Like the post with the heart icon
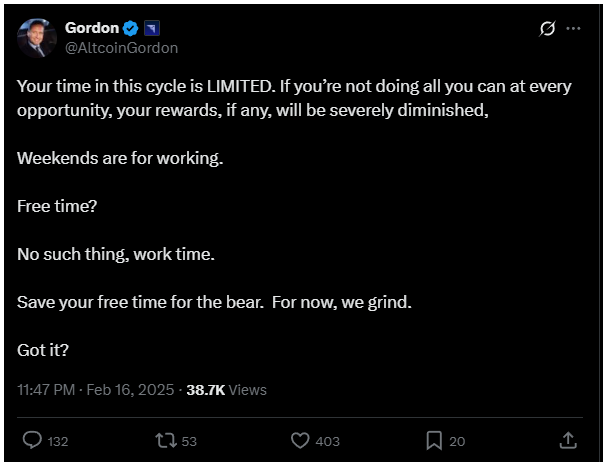Viewport: 607px width, 466px height. click(299, 440)
